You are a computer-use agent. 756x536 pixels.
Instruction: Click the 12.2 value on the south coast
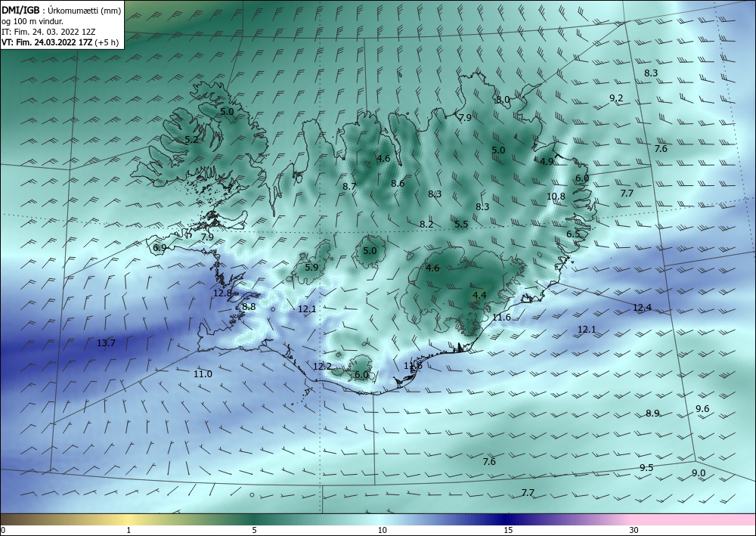click(322, 367)
